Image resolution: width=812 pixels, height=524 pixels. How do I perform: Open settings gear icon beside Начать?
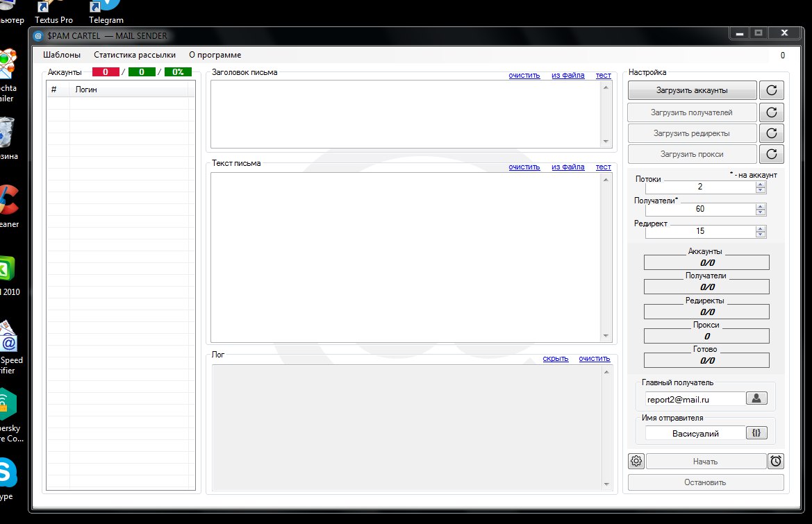click(x=636, y=461)
